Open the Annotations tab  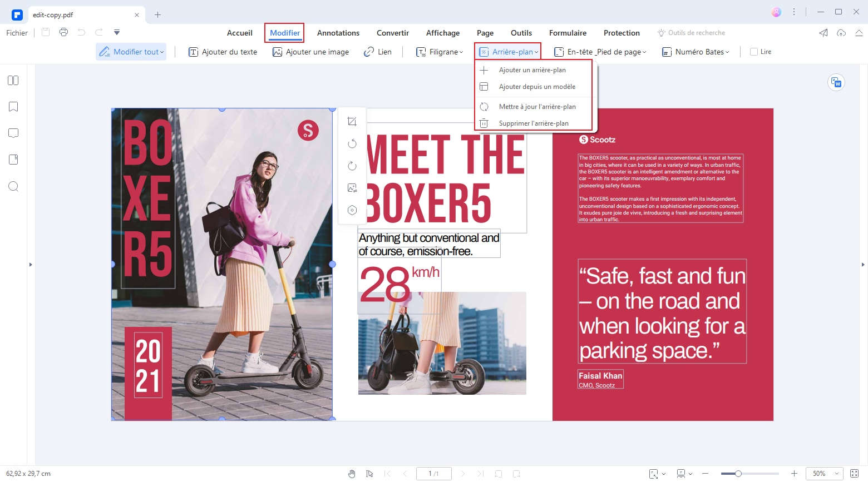338,33
